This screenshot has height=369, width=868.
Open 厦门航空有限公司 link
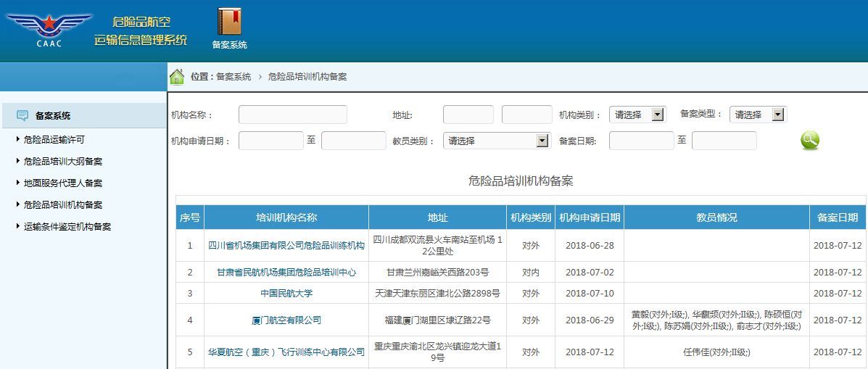(x=286, y=320)
